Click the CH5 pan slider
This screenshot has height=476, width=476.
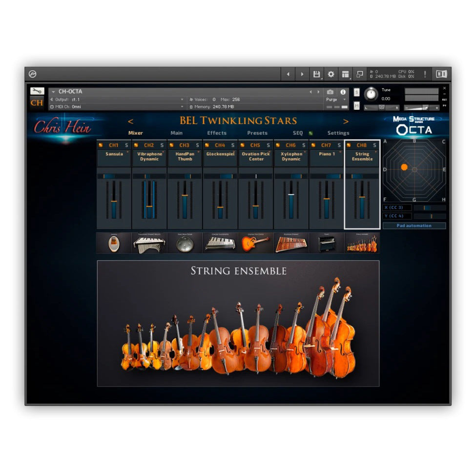coord(256,176)
